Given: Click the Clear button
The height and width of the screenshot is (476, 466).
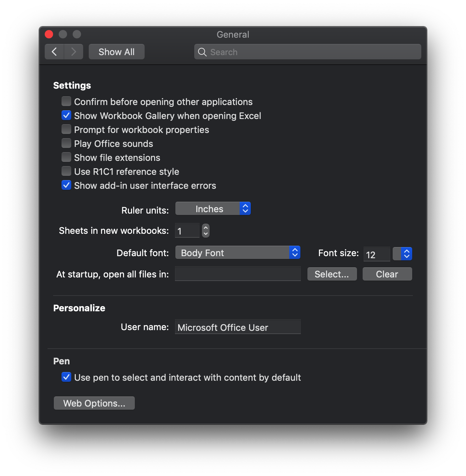Looking at the screenshot, I should pos(387,274).
